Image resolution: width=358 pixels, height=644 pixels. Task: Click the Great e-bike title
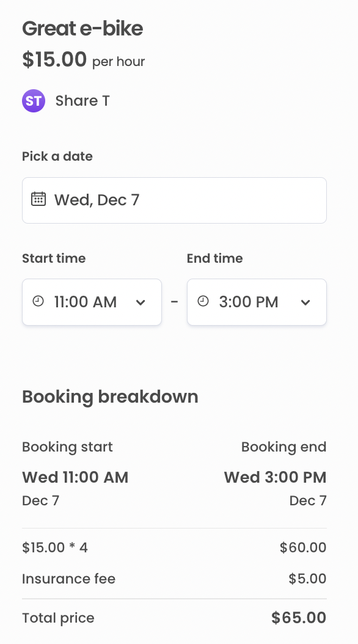[82, 28]
